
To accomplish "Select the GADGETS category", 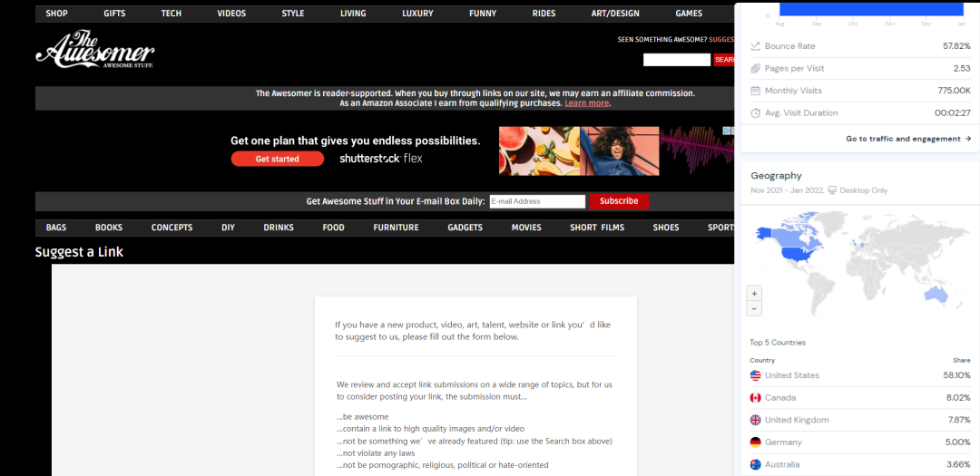I will pos(465,228).
